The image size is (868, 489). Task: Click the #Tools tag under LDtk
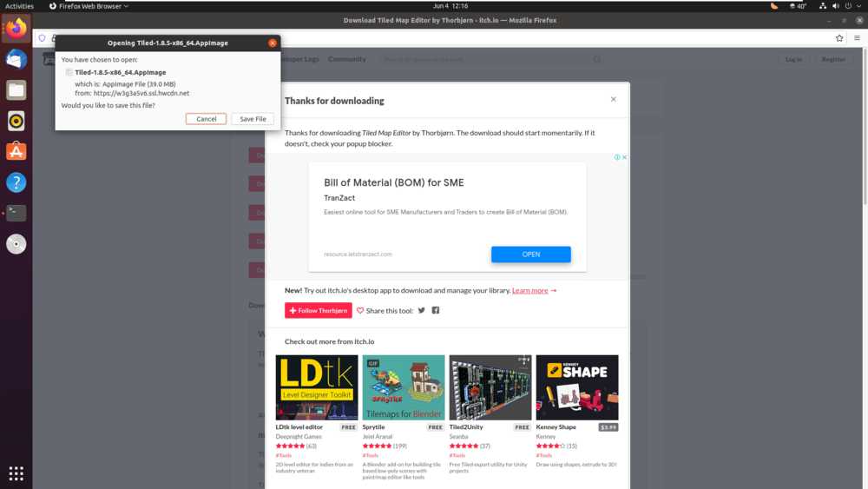click(284, 455)
